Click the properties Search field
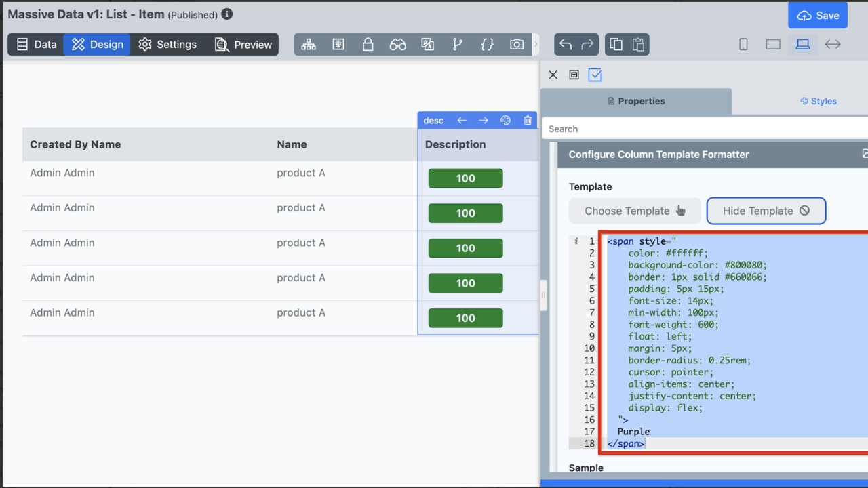Screen dimensions: 868x488 click(705, 129)
